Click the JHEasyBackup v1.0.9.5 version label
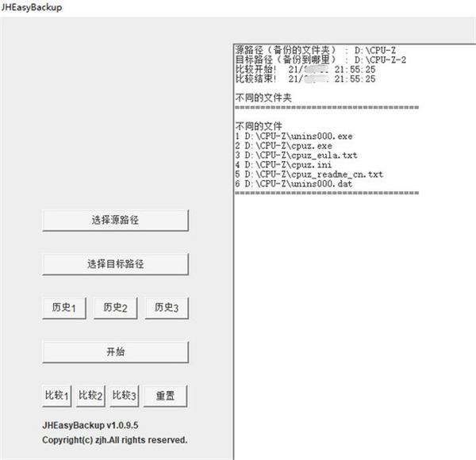The height and width of the screenshot is (460, 476). (x=94, y=424)
